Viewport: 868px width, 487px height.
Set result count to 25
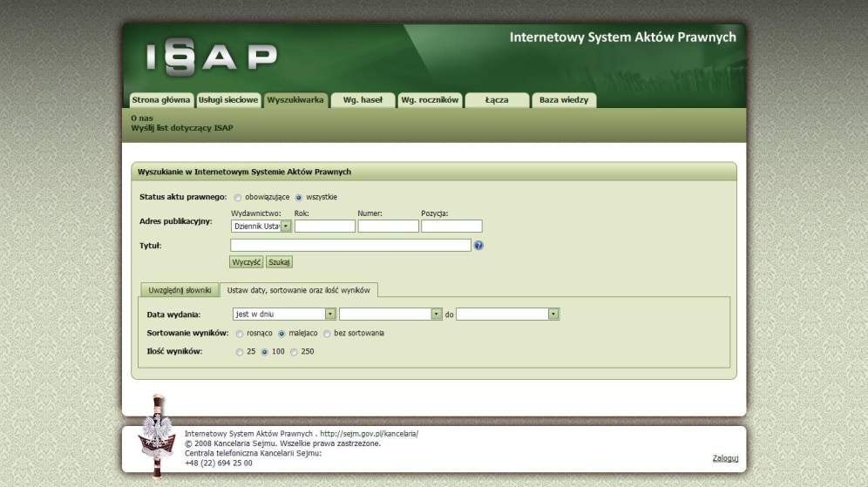[239, 352]
